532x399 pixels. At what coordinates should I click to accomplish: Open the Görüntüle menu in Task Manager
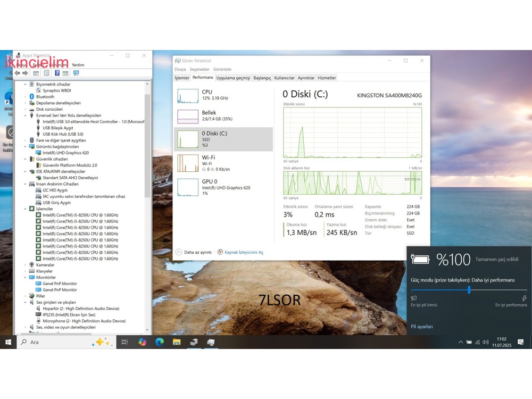[x=222, y=69]
